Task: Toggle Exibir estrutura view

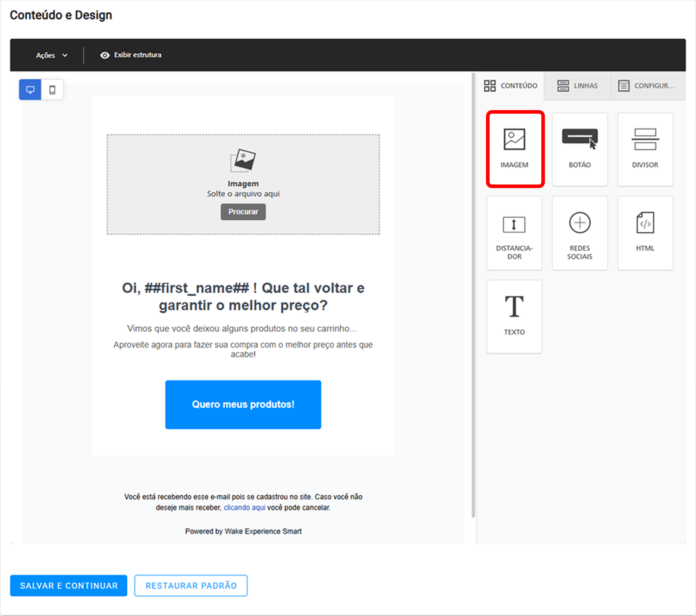Action: pyautogui.click(x=131, y=55)
